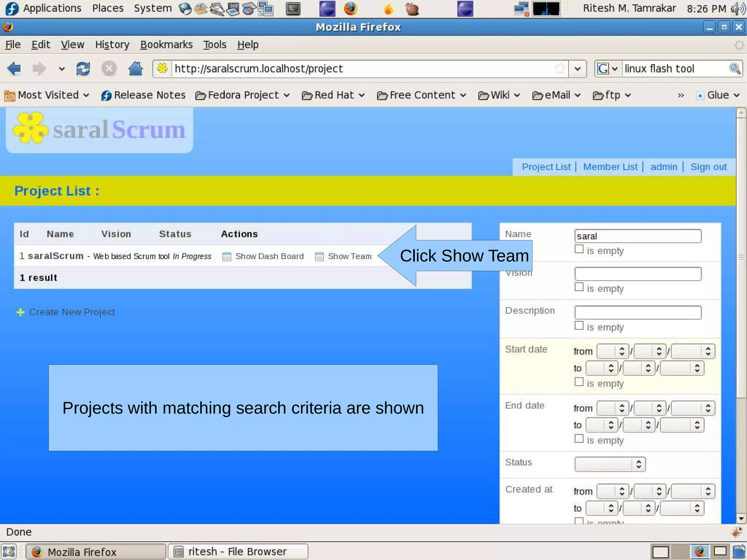Click the green plus for Create New Project

[x=20, y=312]
